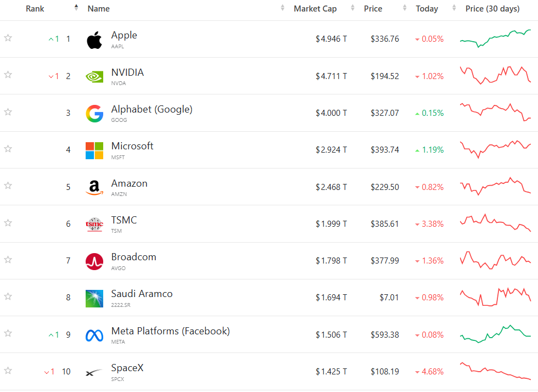Open the Broadcom red circle logo
Image resolution: width=538 pixels, height=392 pixels.
click(x=94, y=261)
